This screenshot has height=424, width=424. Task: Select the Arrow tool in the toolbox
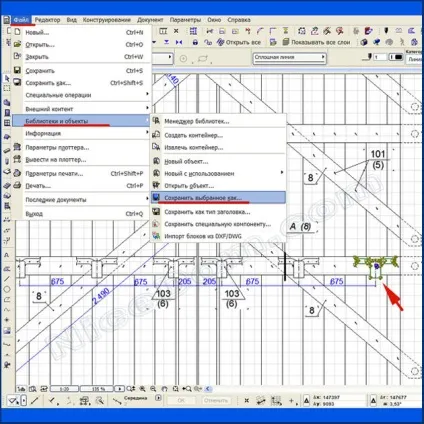7,79
